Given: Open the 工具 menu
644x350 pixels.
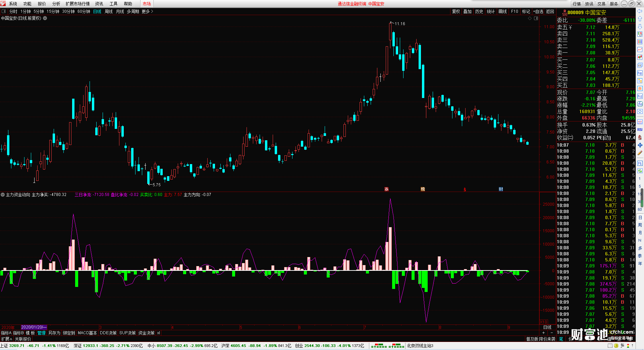Looking at the screenshot, I should (x=114, y=4).
